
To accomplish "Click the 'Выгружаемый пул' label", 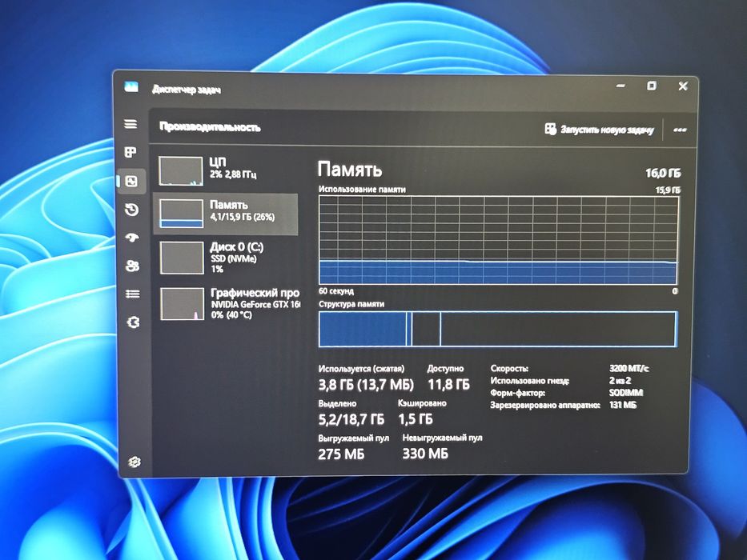I will pos(354,438).
